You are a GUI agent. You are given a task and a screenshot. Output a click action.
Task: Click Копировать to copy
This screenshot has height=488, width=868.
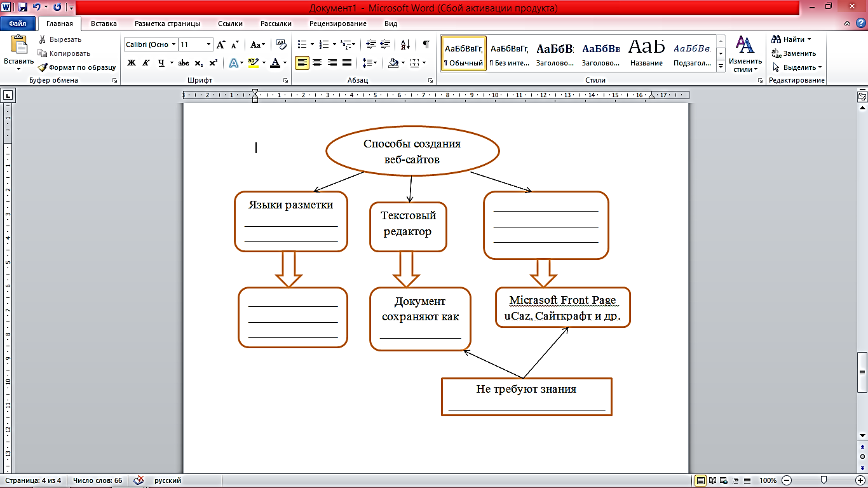tap(64, 53)
